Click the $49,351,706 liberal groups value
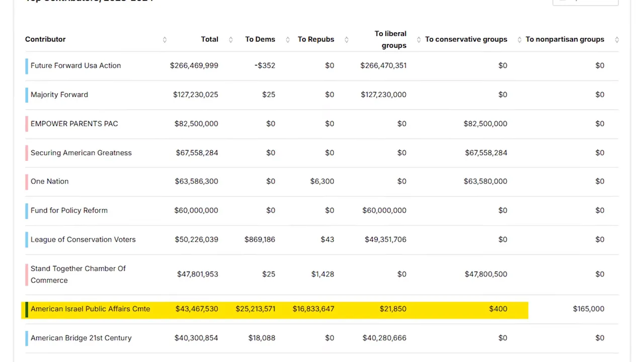The height and width of the screenshot is (362, 644). (x=385, y=239)
